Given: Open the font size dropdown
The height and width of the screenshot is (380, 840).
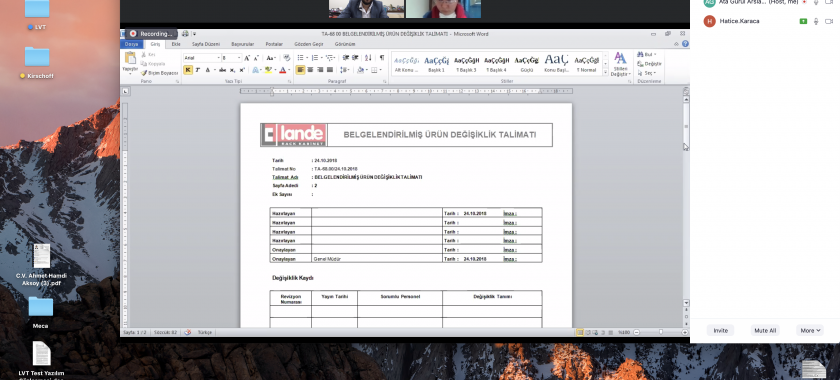Looking at the screenshot, I should point(231,57).
